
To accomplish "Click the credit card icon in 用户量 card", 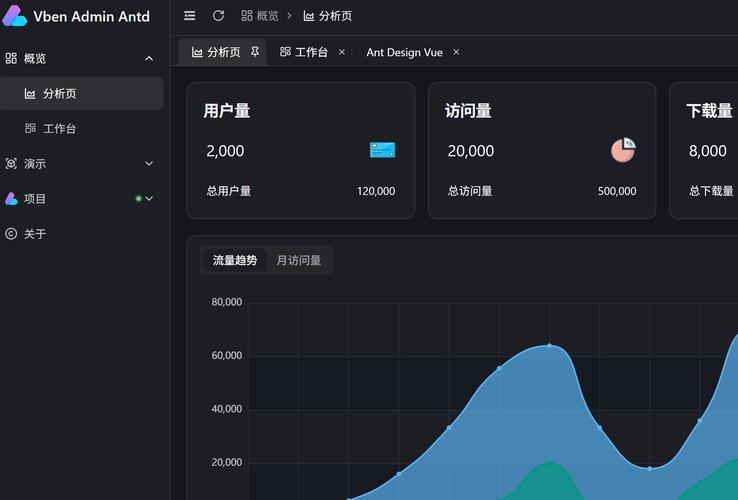I will 383,150.
